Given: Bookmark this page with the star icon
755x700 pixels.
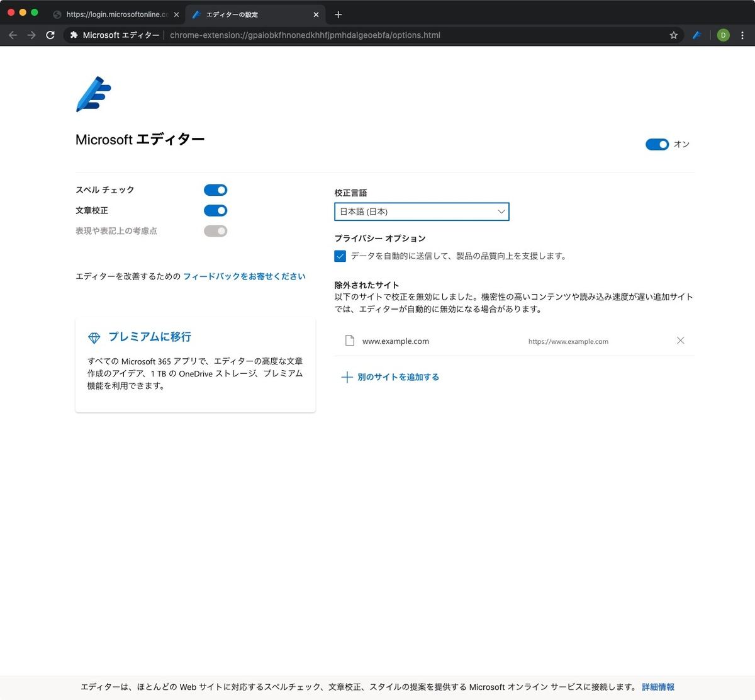Looking at the screenshot, I should coord(674,35).
